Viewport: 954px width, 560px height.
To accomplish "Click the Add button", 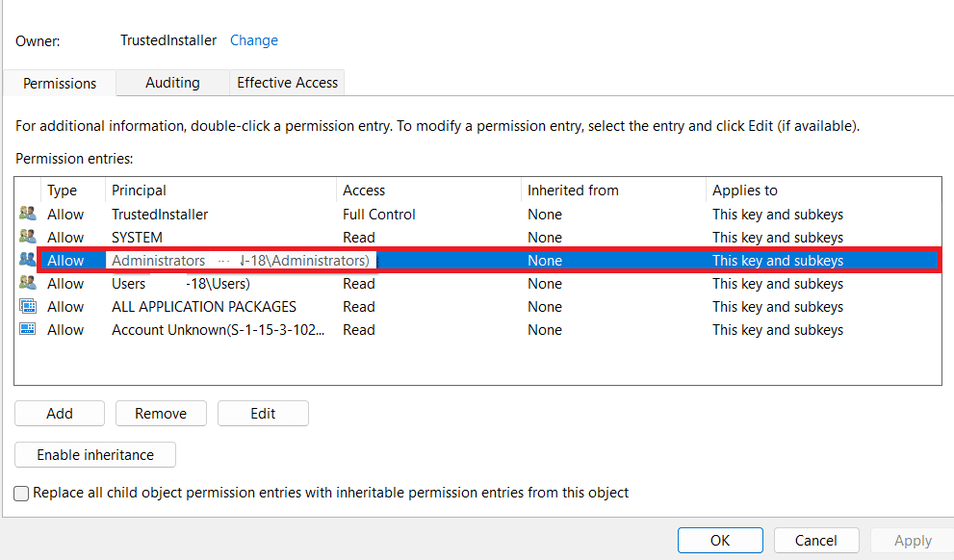I will (x=59, y=413).
